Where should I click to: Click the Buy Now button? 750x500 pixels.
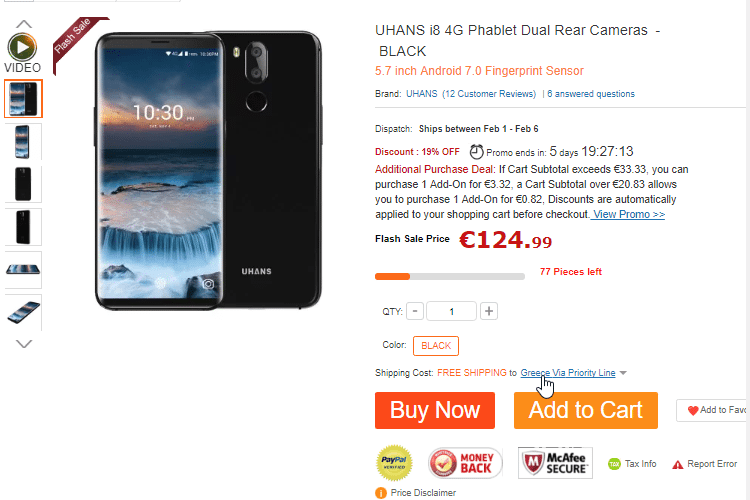click(x=435, y=411)
